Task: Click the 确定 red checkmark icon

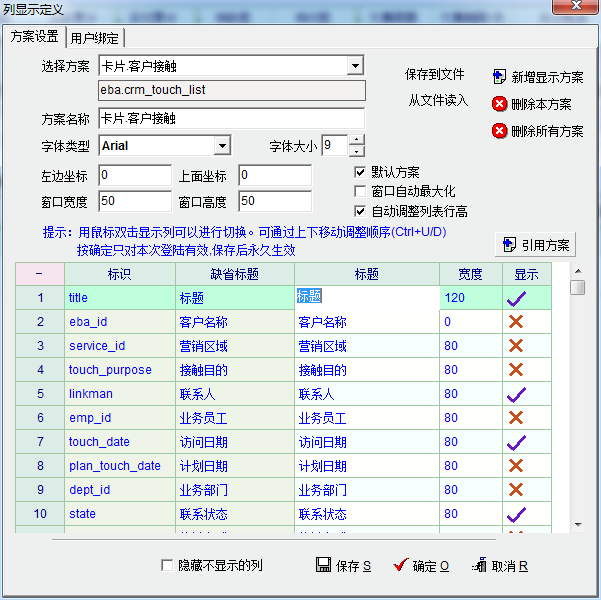Action: tap(401, 565)
